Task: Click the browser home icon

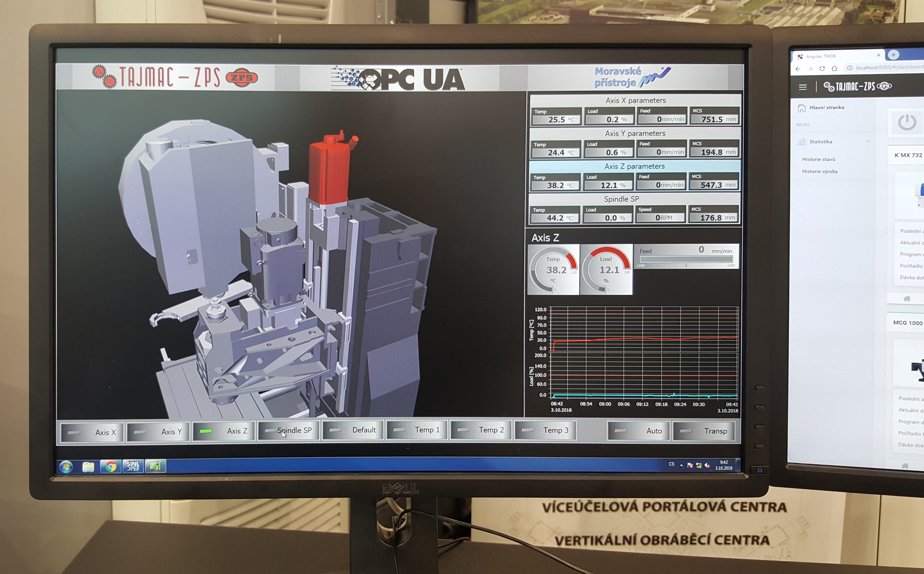Action: (x=834, y=69)
